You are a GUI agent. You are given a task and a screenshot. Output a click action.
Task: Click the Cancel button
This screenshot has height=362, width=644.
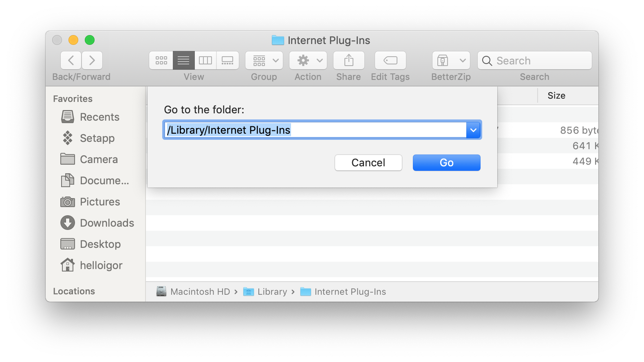(x=368, y=163)
